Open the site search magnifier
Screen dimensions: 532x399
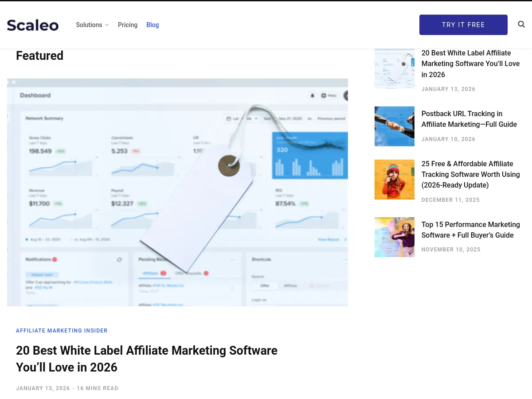pyautogui.click(x=521, y=24)
